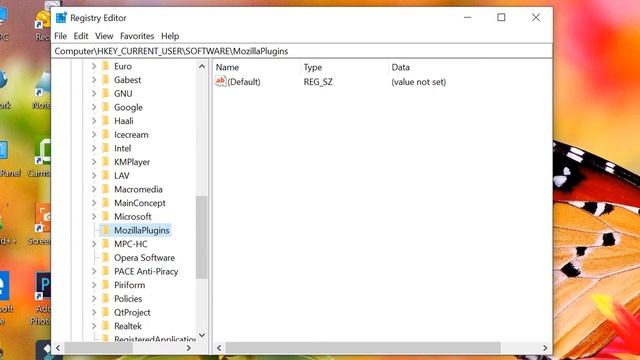The width and height of the screenshot is (640, 360).
Task: Click values pane scroll left arrow
Action: [219, 348]
